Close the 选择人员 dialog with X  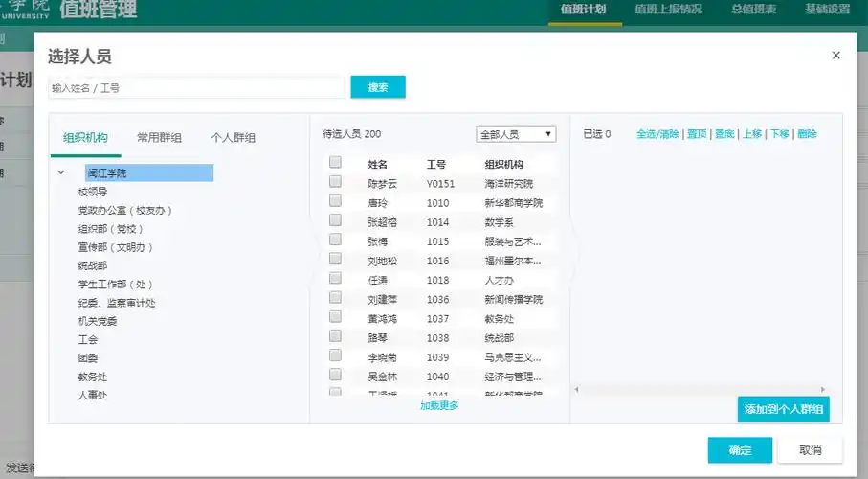[x=835, y=56]
